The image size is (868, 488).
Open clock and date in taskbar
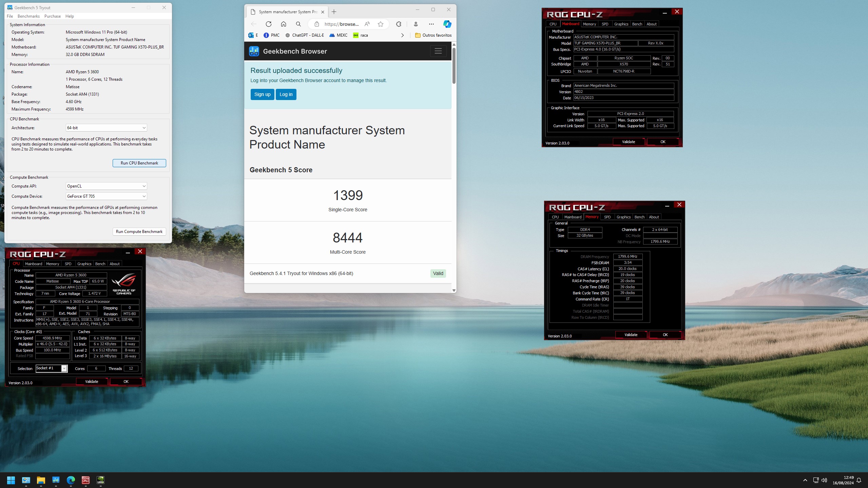[843, 480]
